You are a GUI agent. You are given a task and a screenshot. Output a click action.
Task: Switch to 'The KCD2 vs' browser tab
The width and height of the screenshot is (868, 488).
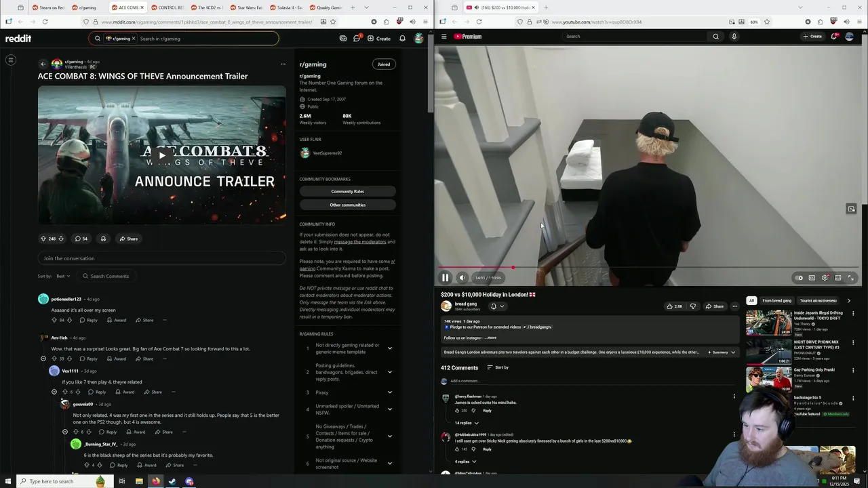pos(206,7)
